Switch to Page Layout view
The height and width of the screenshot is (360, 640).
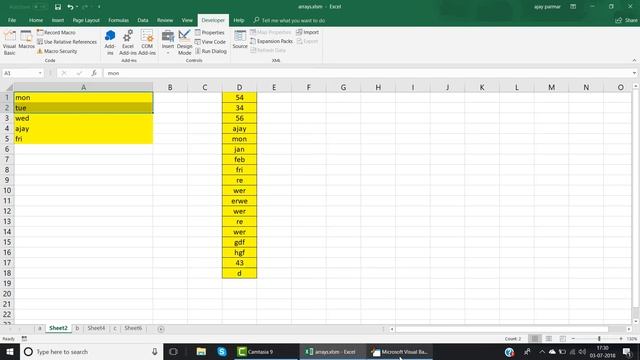point(549,339)
